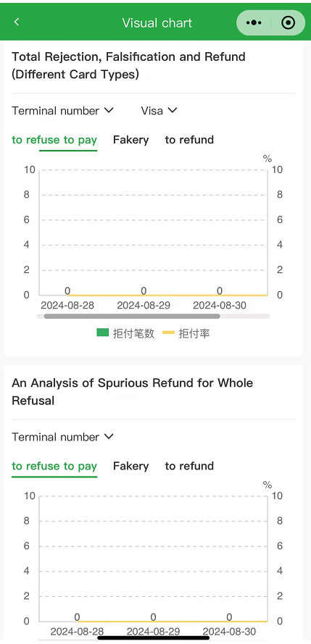Image resolution: width=311 pixels, height=644 pixels.
Task: Toggle the yellow rate series legend label
Action: 194,333
